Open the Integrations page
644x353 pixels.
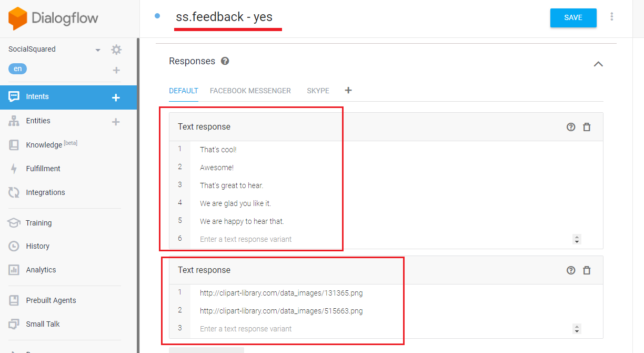(45, 192)
